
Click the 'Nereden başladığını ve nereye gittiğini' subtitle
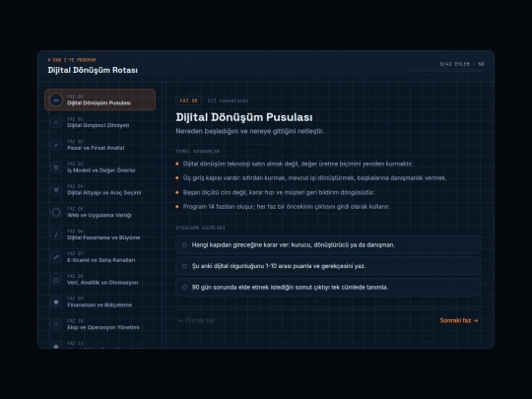[x=250, y=131]
